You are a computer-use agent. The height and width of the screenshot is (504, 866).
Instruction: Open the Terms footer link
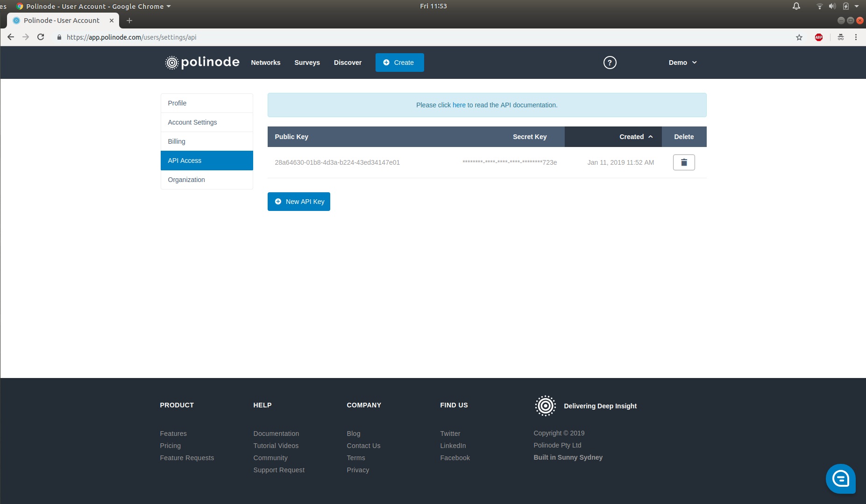point(356,458)
